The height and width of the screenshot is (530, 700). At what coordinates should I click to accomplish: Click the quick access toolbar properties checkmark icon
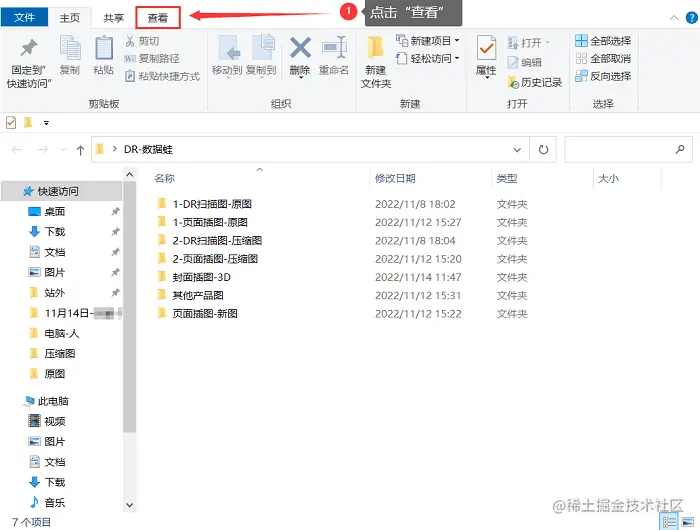[11, 122]
